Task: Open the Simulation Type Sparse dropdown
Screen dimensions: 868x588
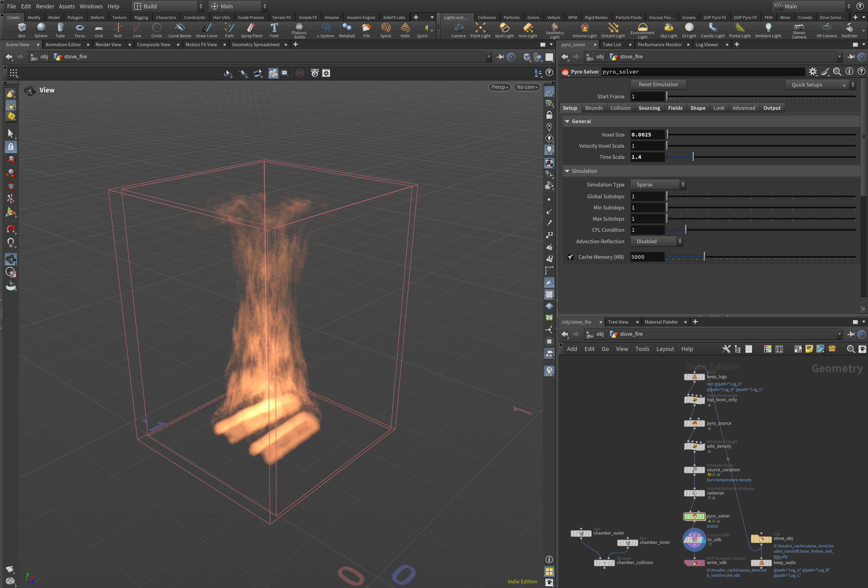Action: pos(658,184)
